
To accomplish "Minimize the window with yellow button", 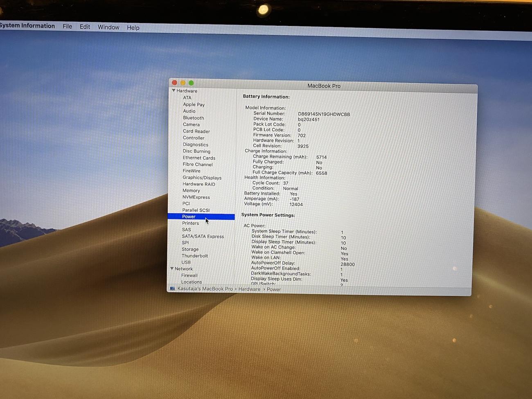I will (x=183, y=83).
